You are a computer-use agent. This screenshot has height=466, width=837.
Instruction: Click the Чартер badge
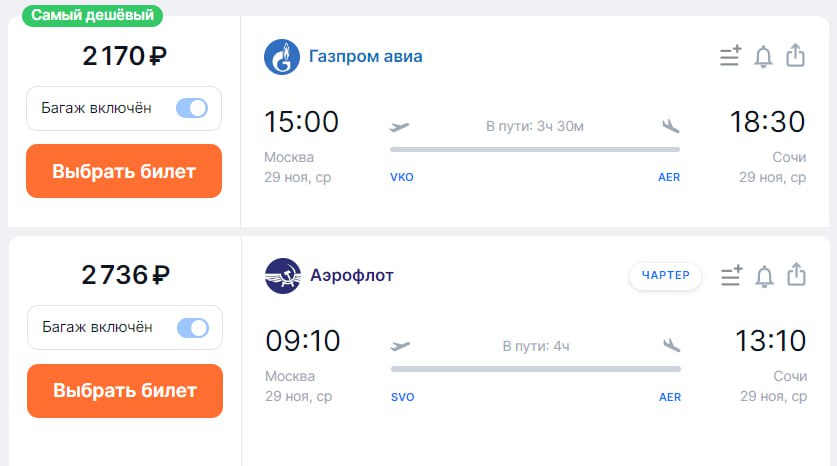[665, 276]
